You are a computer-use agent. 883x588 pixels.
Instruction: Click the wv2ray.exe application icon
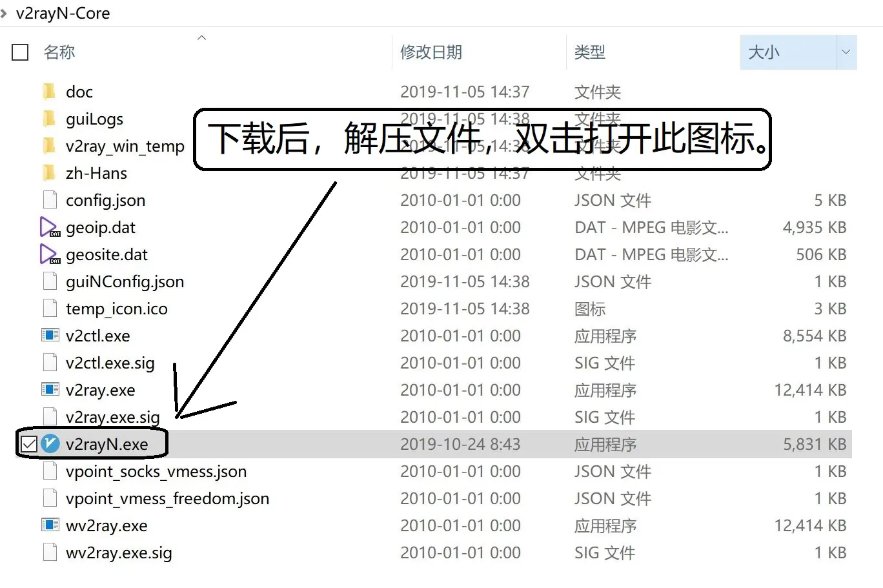50,525
